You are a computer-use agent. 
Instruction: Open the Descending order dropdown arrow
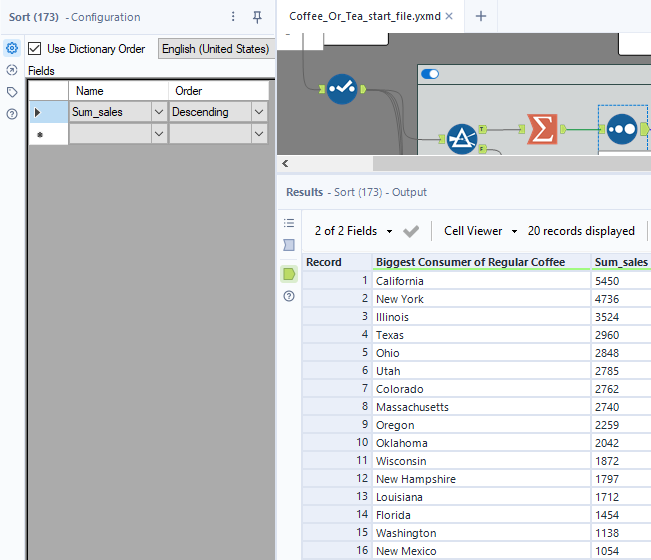259,112
